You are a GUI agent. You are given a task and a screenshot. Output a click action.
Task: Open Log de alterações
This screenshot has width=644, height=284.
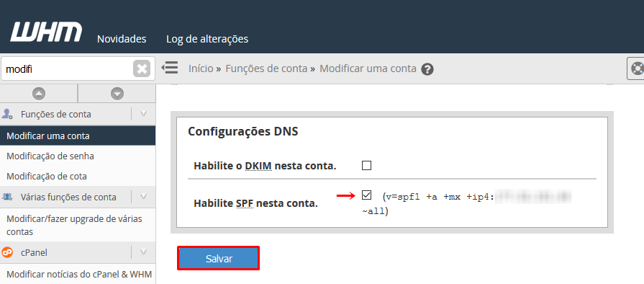click(207, 39)
